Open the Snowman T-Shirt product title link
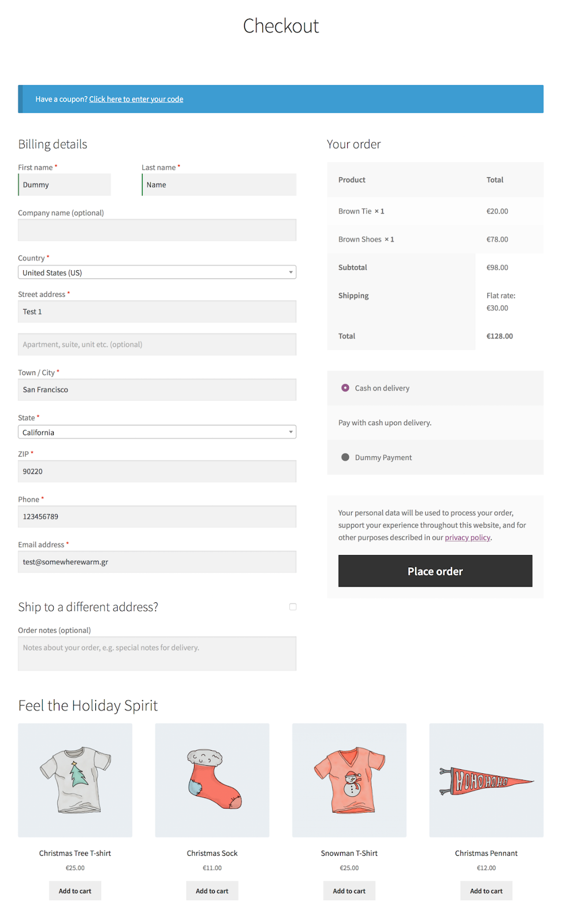Image resolution: width=566 pixels, height=924 pixels. pyautogui.click(x=349, y=854)
